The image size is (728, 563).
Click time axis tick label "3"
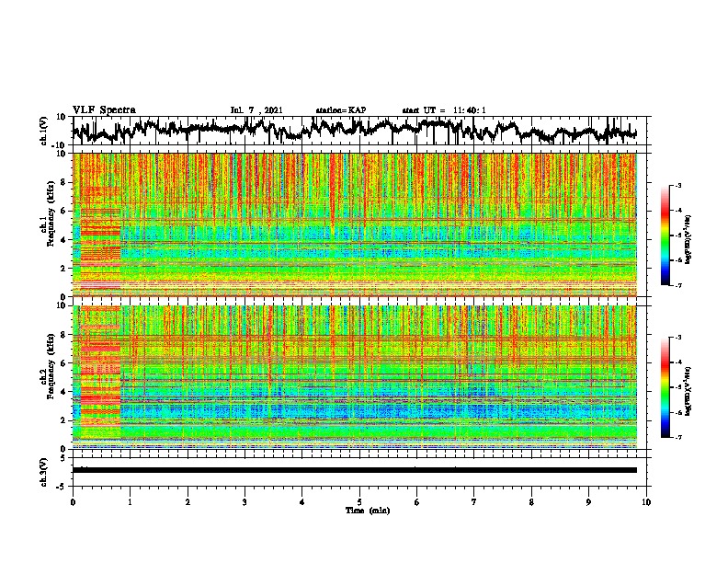[245, 502]
